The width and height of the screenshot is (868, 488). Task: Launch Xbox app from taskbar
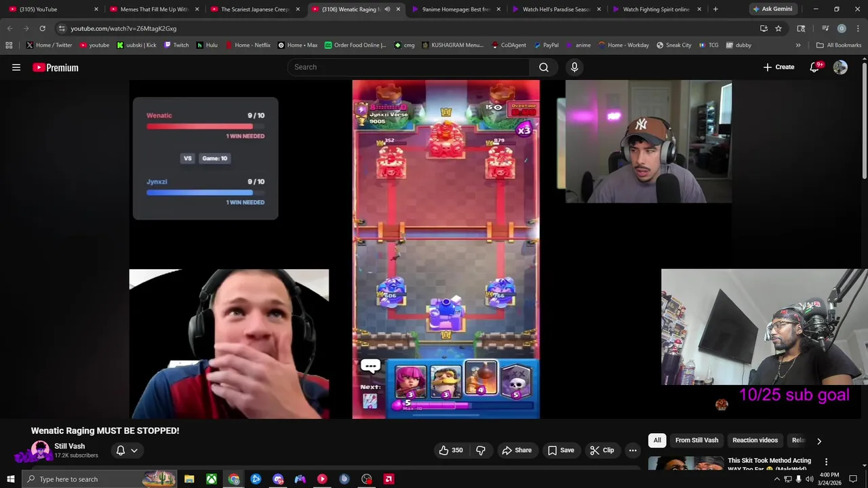point(212,479)
